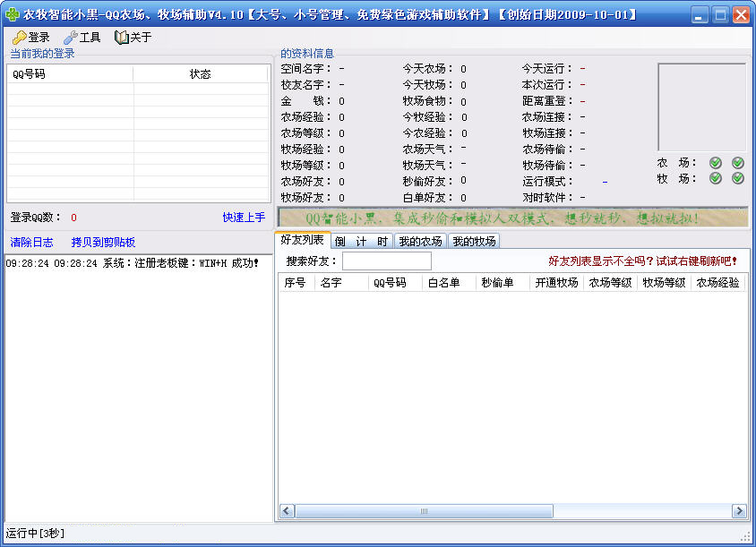Click the left green check in 农场 row

tap(716, 163)
